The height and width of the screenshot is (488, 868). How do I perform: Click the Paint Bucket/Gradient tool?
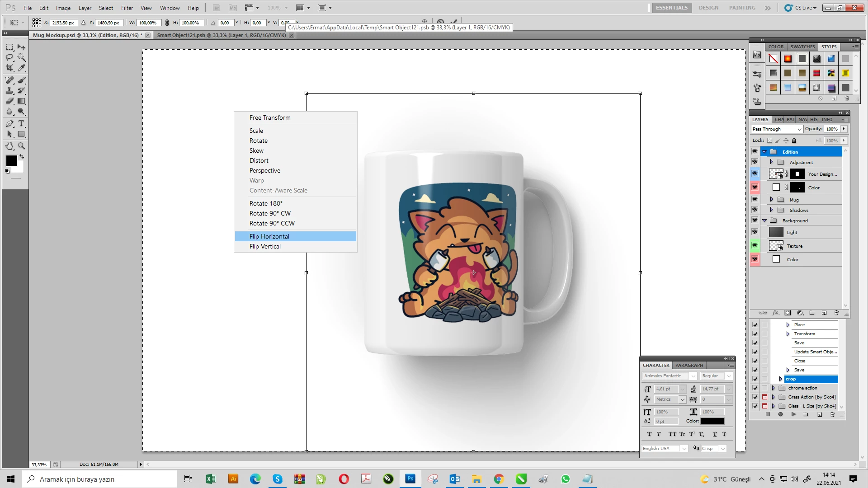tap(21, 101)
